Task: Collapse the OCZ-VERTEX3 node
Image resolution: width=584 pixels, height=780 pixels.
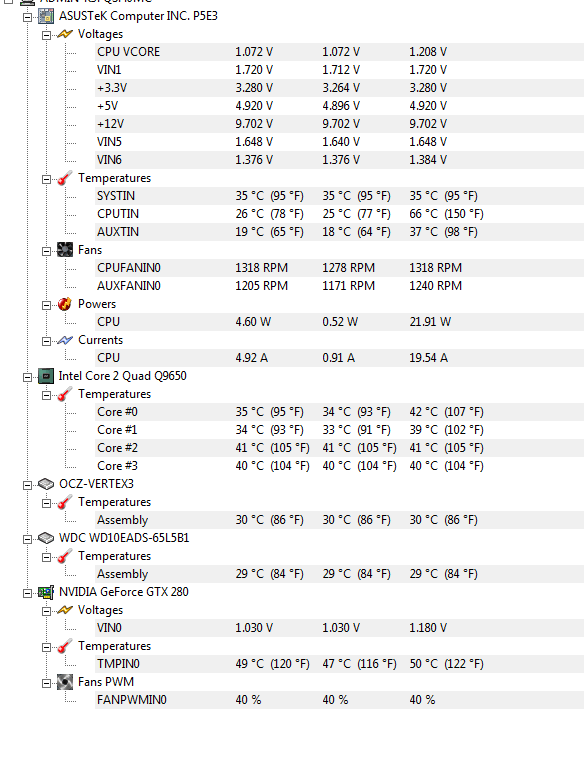Action: (27, 485)
